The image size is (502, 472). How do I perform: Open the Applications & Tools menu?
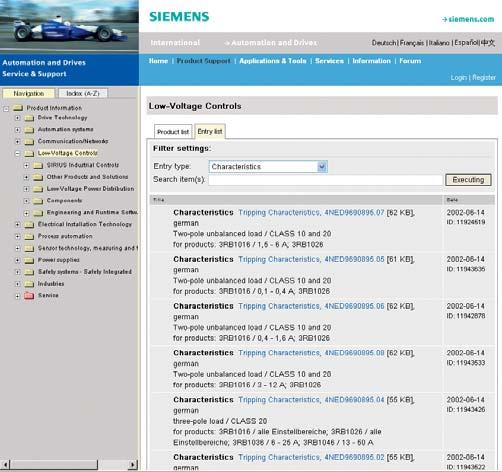point(273,61)
